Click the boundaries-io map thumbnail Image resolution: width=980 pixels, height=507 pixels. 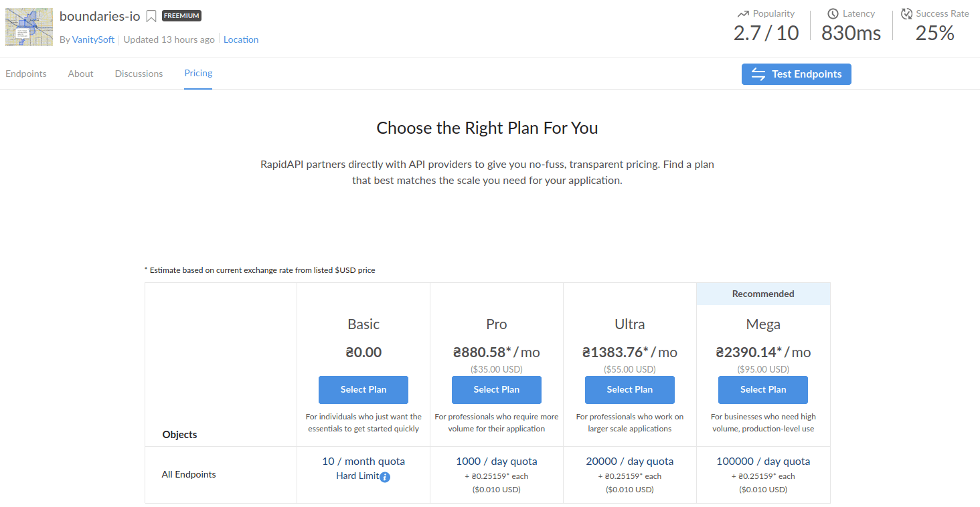click(29, 27)
